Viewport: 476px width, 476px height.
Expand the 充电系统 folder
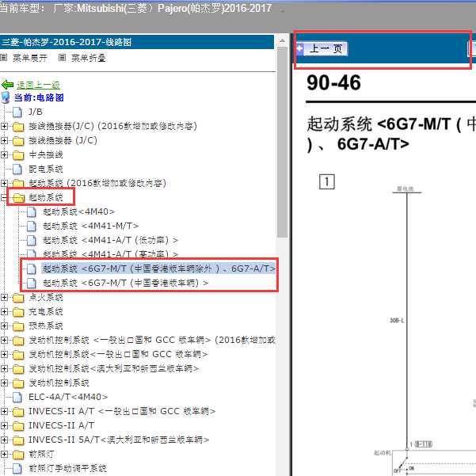pyautogui.click(x=4, y=311)
